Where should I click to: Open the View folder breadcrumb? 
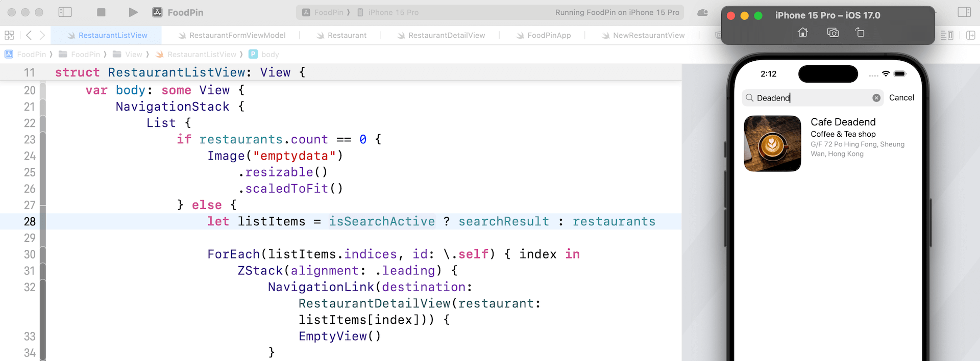click(x=133, y=55)
